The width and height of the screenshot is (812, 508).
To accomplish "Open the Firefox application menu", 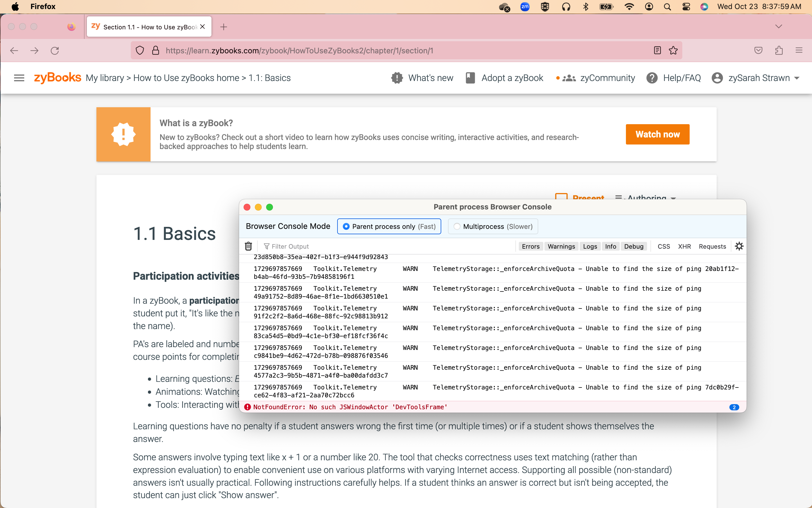I will tap(43, 7).
